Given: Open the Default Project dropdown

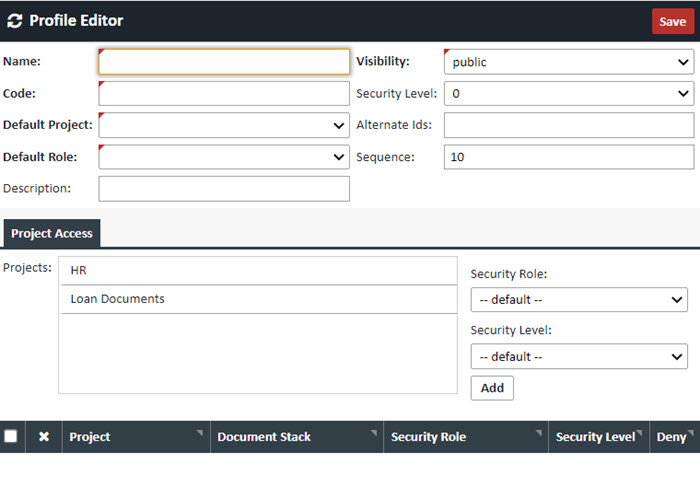Looking at the screenshot, I should [224, 125].
